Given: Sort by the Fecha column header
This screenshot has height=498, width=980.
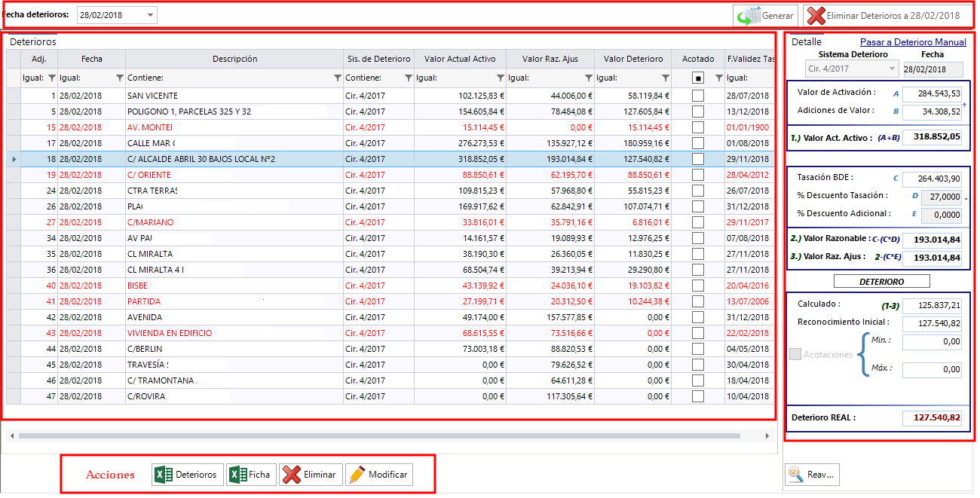Looking at the screenshot, I should tap(92, 59).
